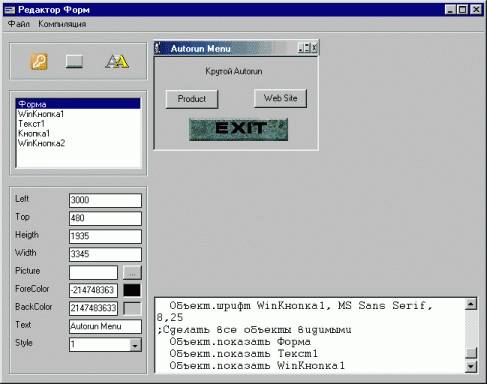Screen dimensions: 487x384
Task: Select Кнопка1 in the object list
Action: click(78, 133)
